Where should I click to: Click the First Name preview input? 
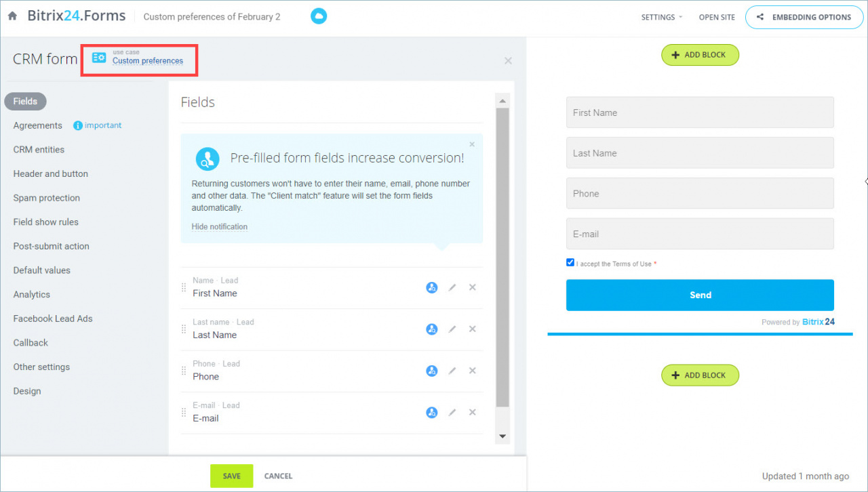click(x=700, y=112)
